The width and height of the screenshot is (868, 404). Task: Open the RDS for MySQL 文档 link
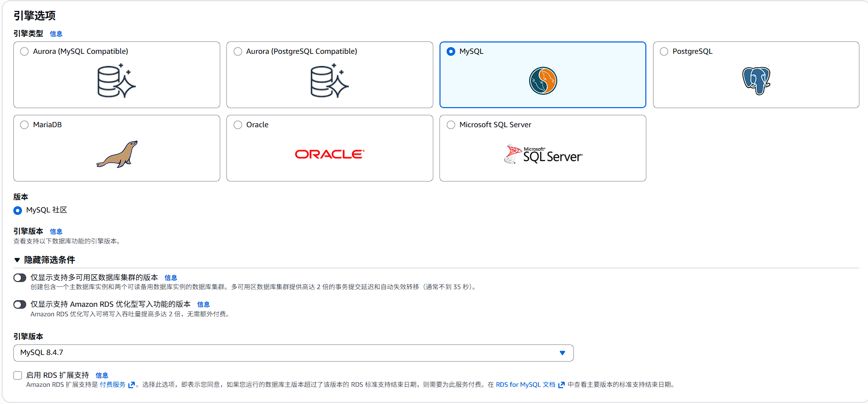[525, 385]
